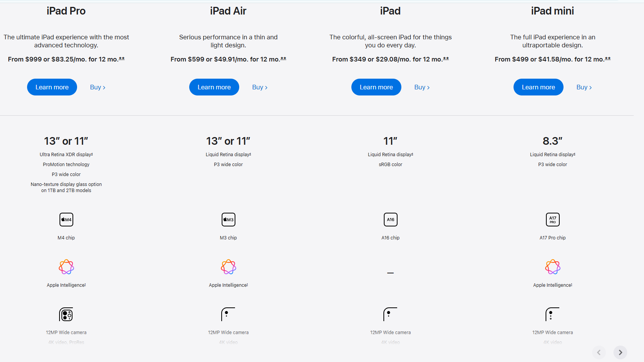Viewport: 644px width, 362px height.
Task: Click the next arrow carousel button
Action: (620, 352)
